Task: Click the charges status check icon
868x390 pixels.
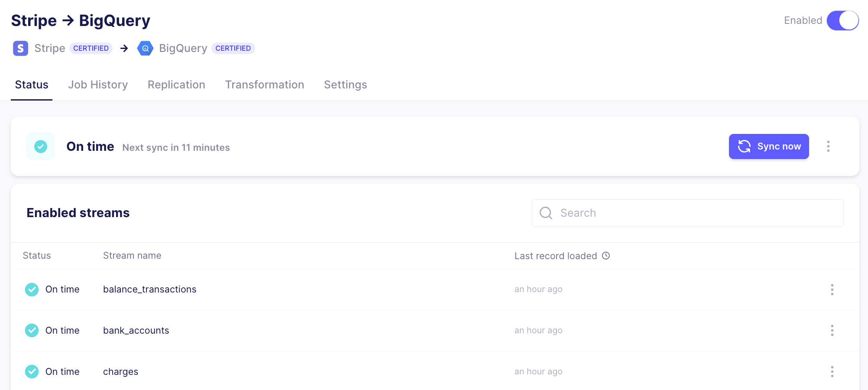Action: [x=32, y=372]
